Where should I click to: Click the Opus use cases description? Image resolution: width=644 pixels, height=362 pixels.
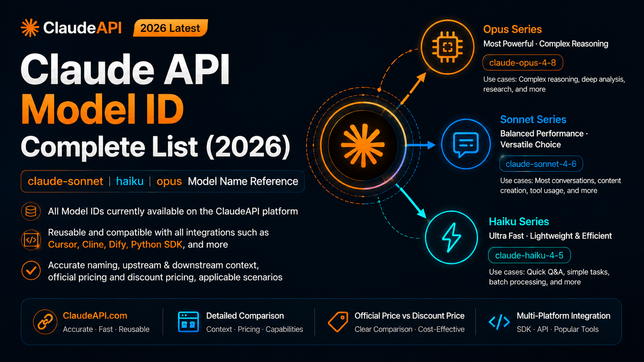(x=554, y=84)
